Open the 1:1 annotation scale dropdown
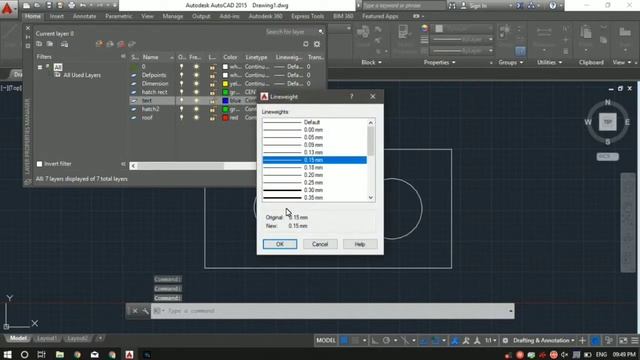640x360 pixels. click(491, 340)
